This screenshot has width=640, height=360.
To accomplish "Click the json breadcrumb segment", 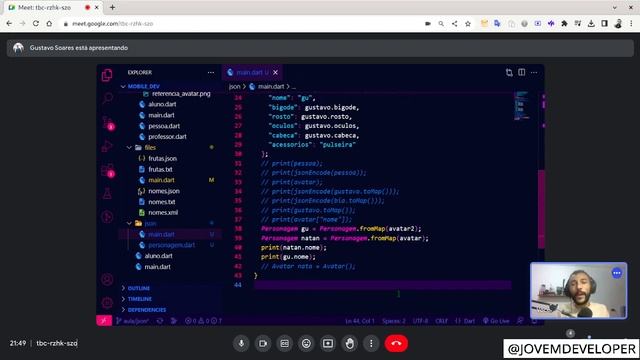I will (x=234, y=87).
